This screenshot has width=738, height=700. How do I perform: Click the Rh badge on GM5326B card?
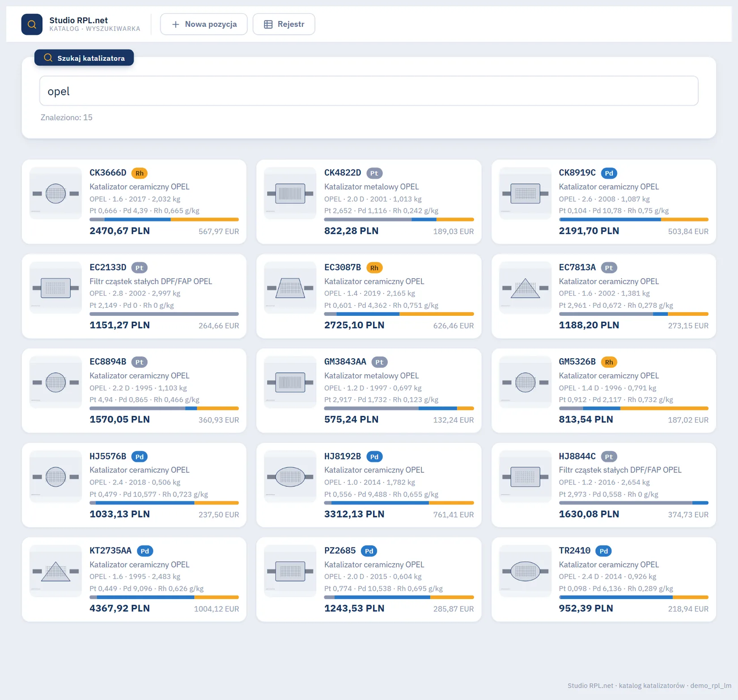tap(609, 362)
